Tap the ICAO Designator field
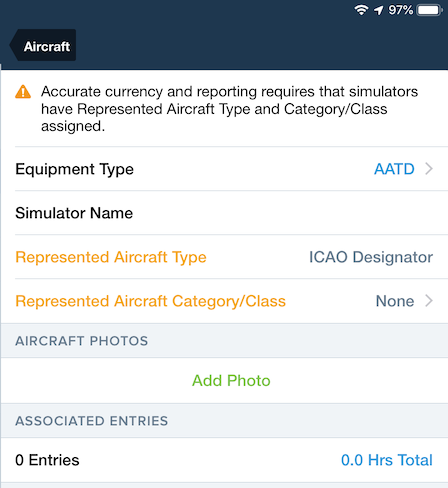Image resolution: width=448 pixels, height=488 pixels. click(x=371, y=257)
